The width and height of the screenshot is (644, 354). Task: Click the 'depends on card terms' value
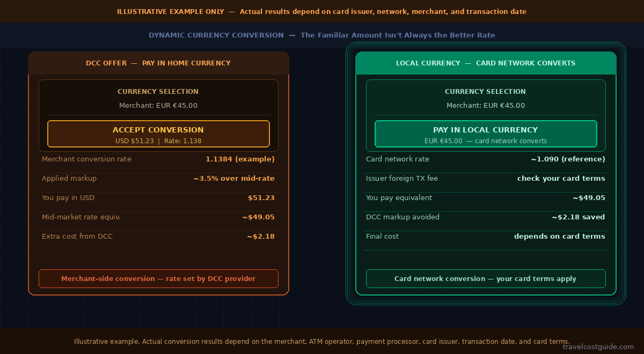tap(560, 237)
